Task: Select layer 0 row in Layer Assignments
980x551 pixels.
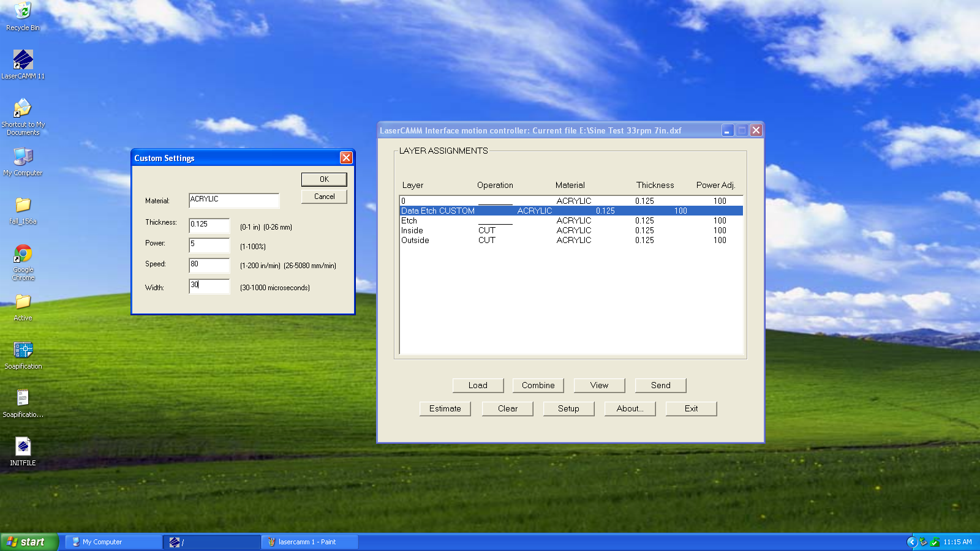Action: click(571, 201)
